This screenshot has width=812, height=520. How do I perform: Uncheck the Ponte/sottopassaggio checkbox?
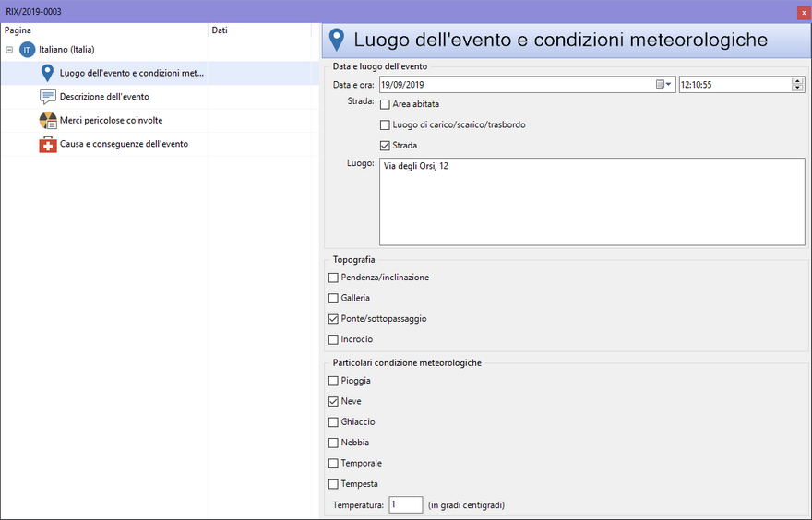click(x=333, y=319)
